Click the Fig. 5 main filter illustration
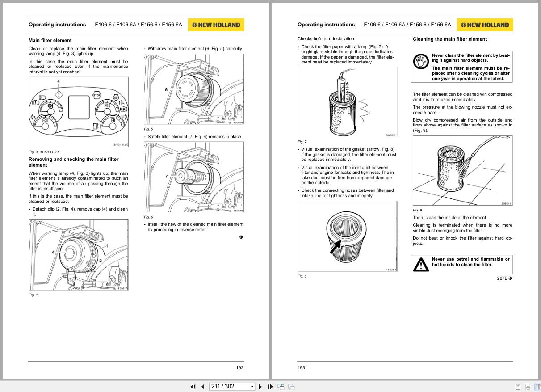Image resolution: width=541 pixels, height=392 pixels. pyautogui.click(x=194, y=89)
